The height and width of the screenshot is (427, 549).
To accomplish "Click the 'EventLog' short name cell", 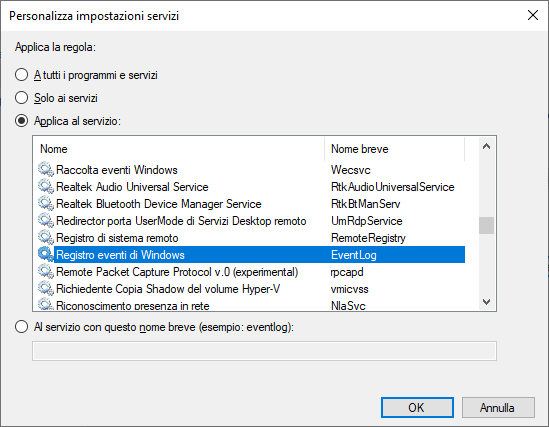I will [354, 255].
